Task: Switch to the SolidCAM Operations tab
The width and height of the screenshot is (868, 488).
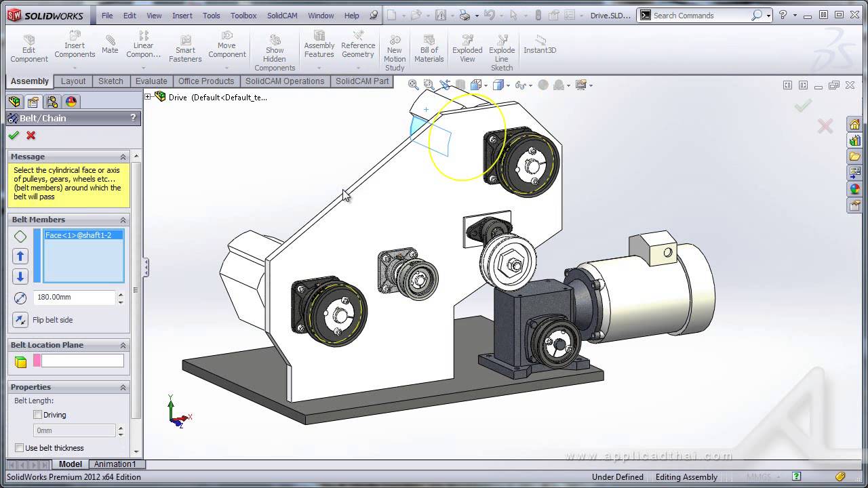Action: point(285,81)
